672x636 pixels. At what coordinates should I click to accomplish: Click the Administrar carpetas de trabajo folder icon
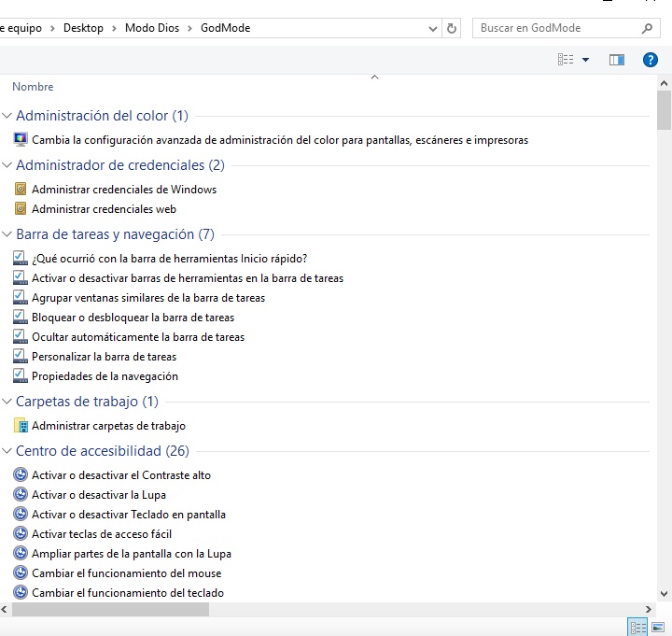pyautogui.click(x=21, y=426)
